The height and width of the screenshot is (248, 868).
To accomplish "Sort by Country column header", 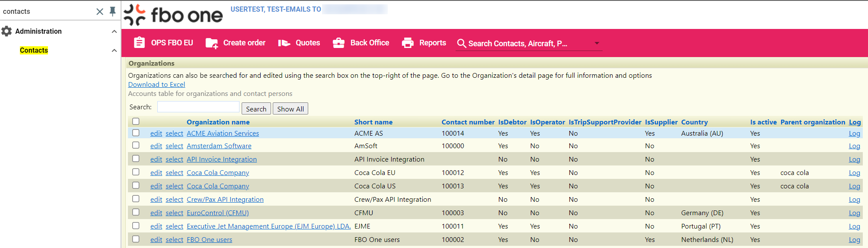I will tap(694, 122).
